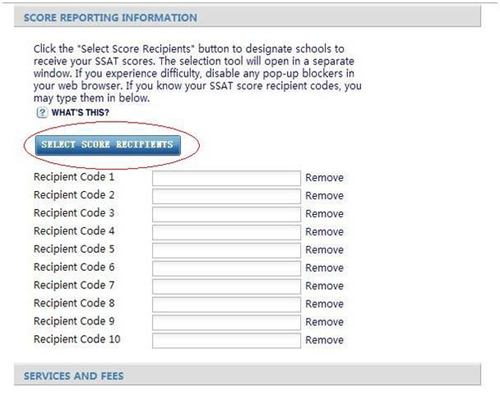
Task: Focus the Recipient Code 1 input field
Action: click(x=226, y=178)
